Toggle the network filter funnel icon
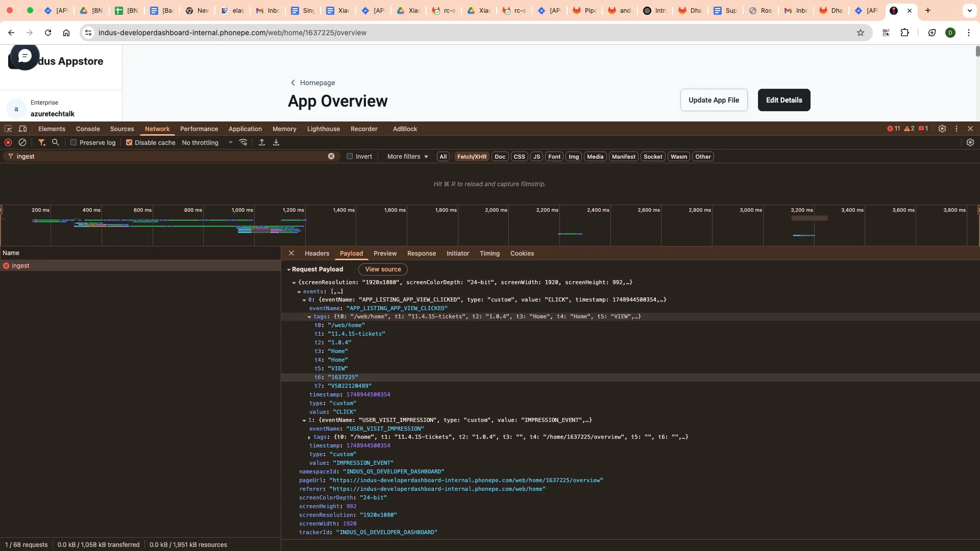Image resolution: width=980 pixels, height=551 pixels. click(x=42, y=143)
